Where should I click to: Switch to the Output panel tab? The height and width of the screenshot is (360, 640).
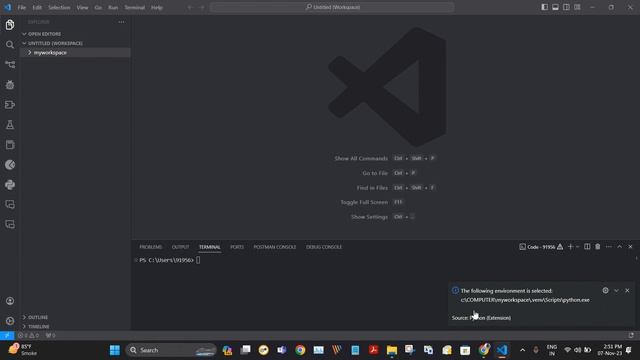click(x=180, y=247)
